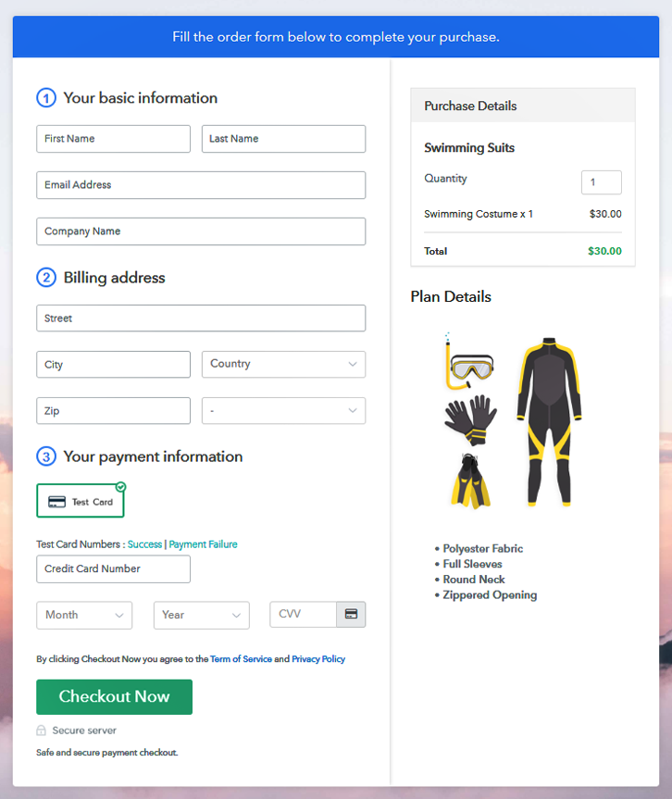Click the Zippered Opening bullet
Screen dimensions: 672x799
click(490, 595)
